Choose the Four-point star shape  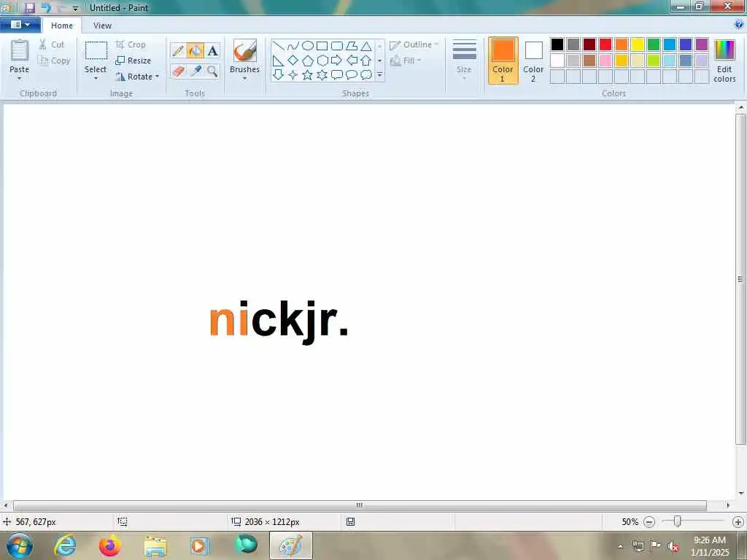click(293, 75)
